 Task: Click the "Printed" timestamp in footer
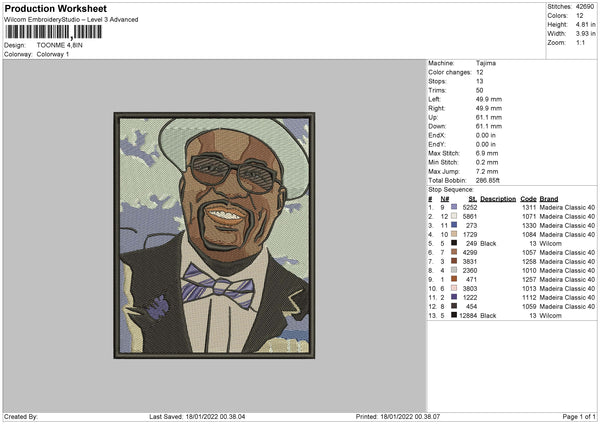point(398,416)
